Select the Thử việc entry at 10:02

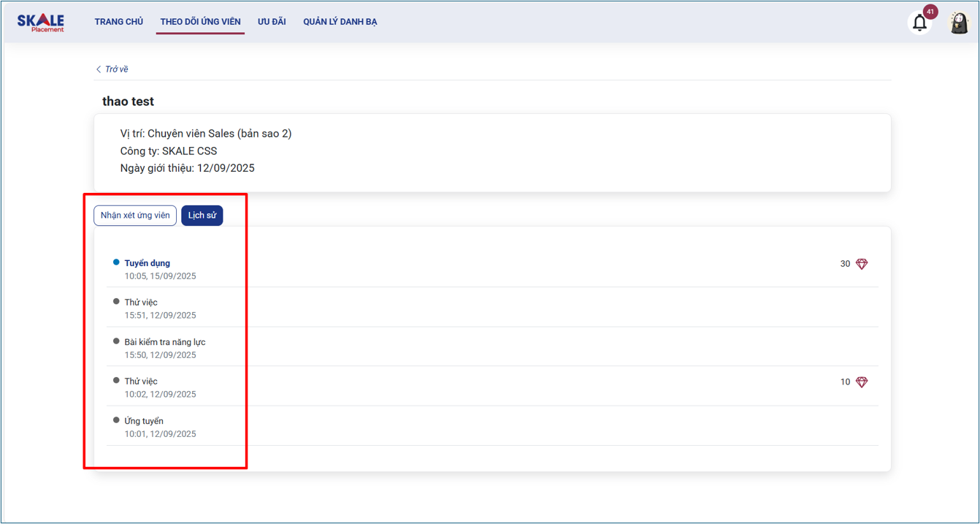(x=141, y=381)
